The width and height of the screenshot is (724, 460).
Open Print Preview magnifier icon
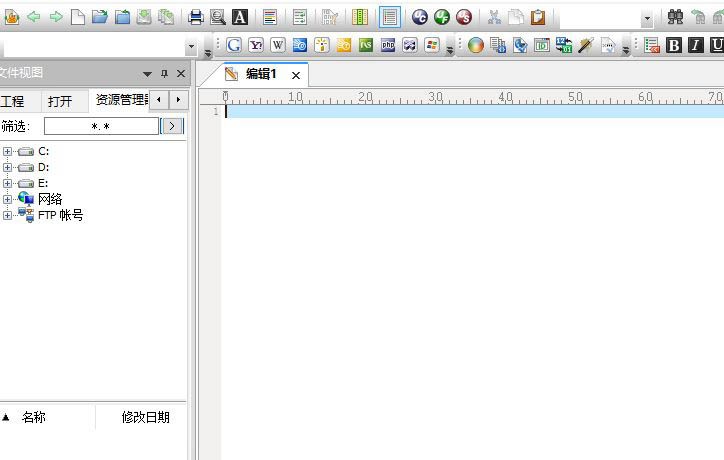coord(217,17)
